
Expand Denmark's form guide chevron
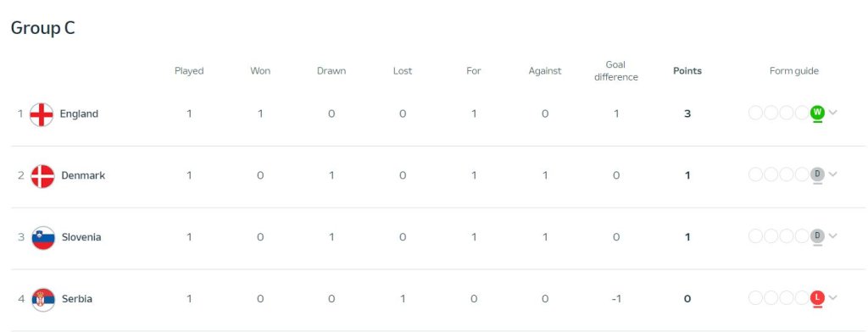pos(832,174)
